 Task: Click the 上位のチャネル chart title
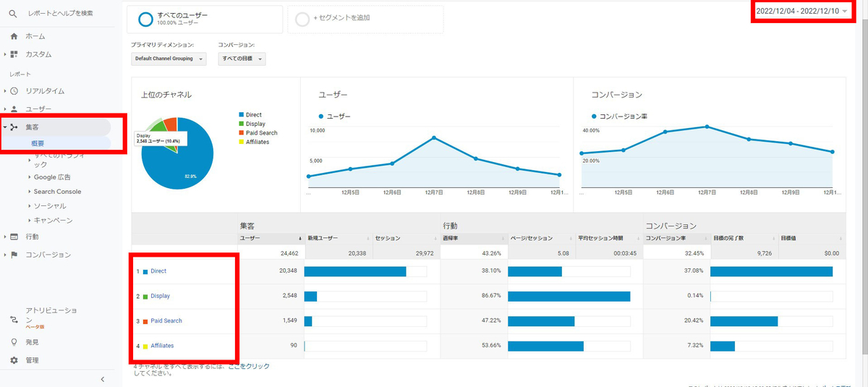[x=166, y=95]
